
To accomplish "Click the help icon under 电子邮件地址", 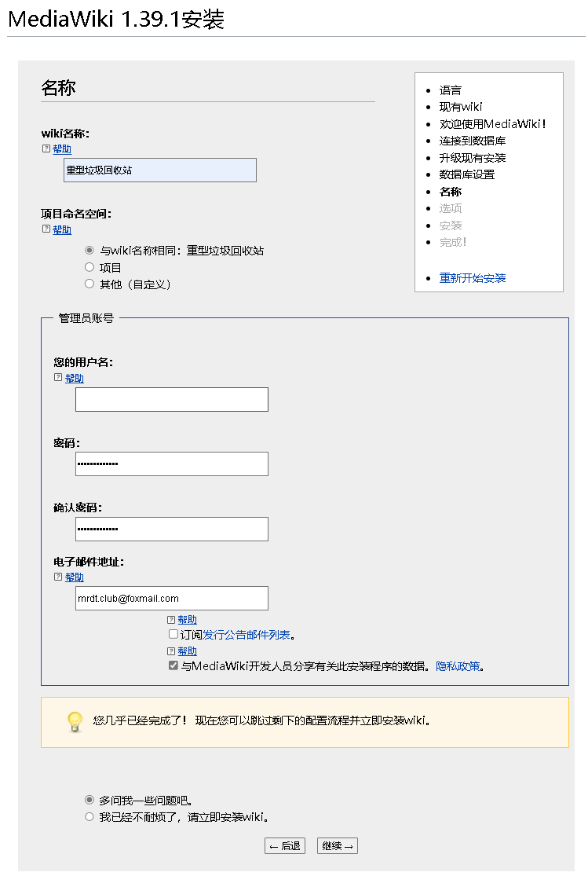I will pyautogui.click(x=58, y=577).
